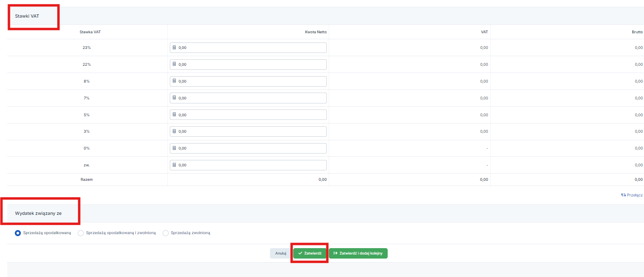Screen dimensions: 644x277
Task: Click calculator icon in 3% row
Action: pyautogui.click(x=174, y=131)
